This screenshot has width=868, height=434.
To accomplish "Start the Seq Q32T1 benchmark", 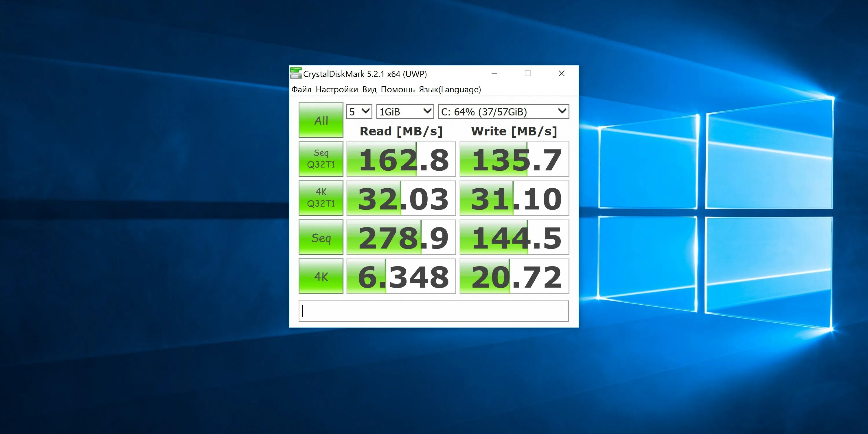I will 321,158.
